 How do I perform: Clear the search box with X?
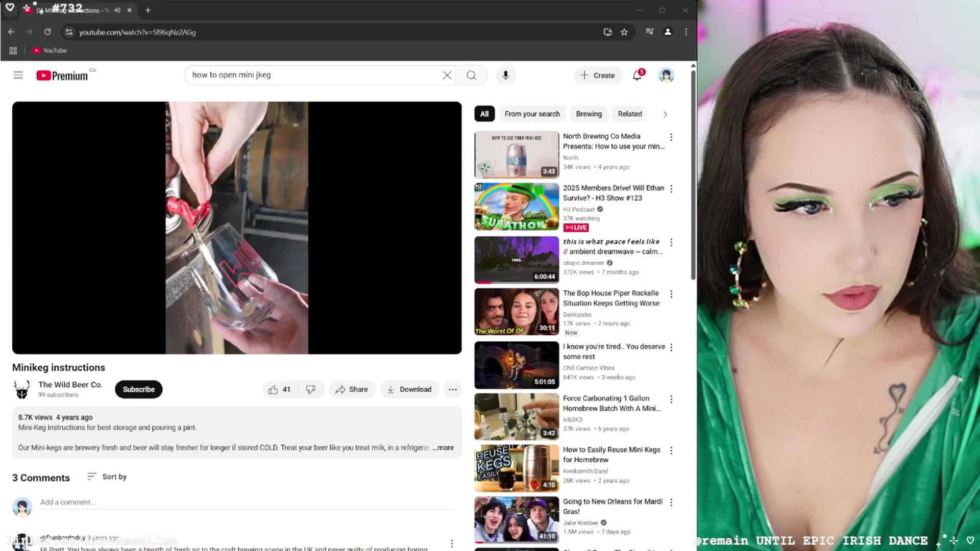pyautogui.click(x=447, y=76)
